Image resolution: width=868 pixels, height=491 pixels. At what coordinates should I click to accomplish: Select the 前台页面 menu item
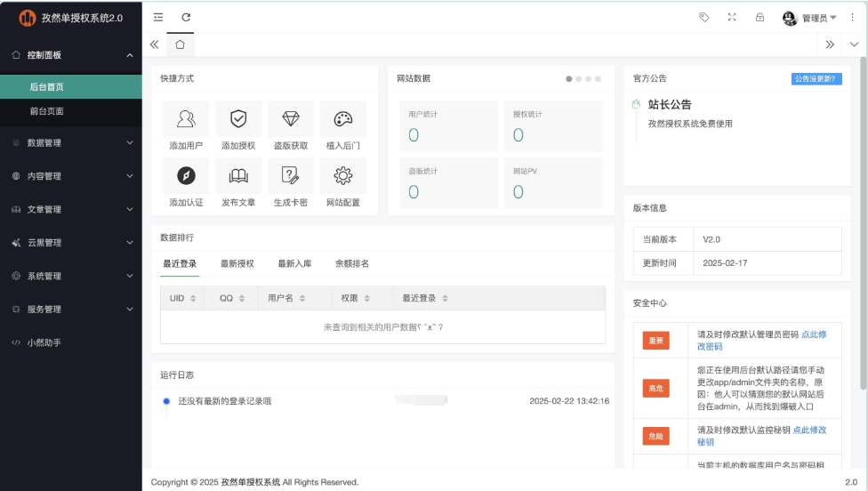pos(71,111)
